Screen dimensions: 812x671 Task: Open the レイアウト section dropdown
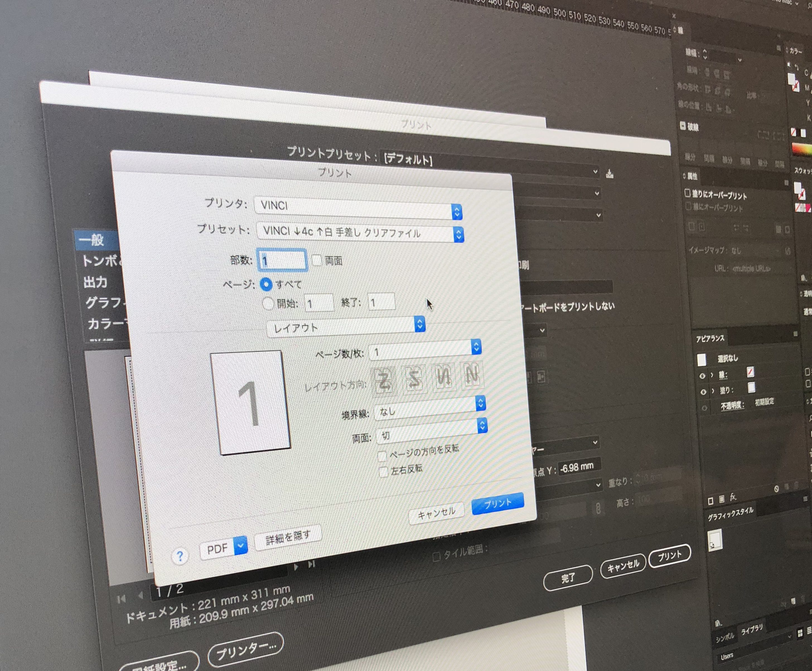click(346, 327)
